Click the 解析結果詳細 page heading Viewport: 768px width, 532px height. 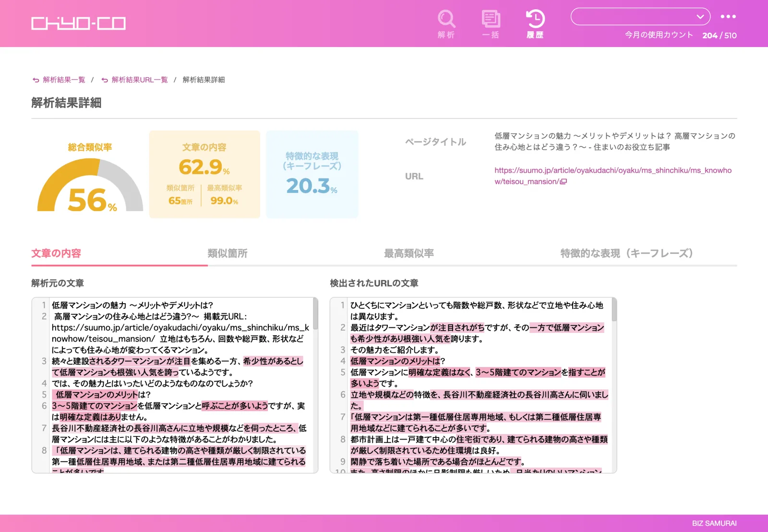[66, 103]
